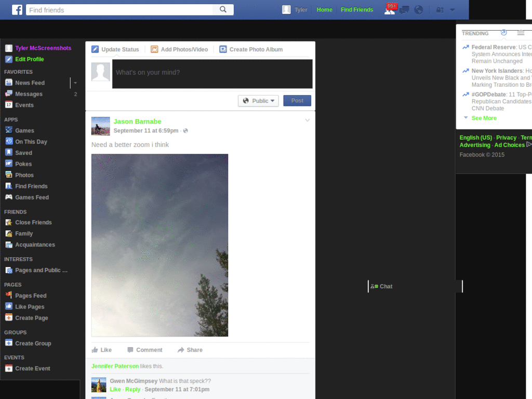
Task: Open the Family list icon
Action: pyautogui.click(x=9, y=233)
